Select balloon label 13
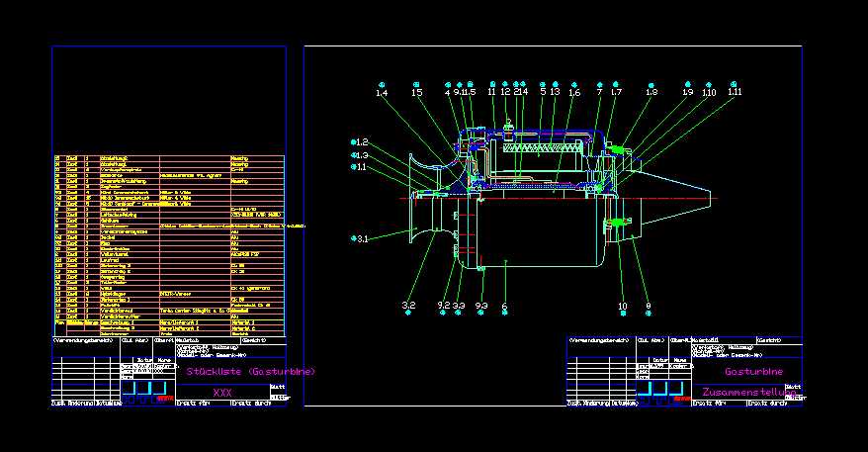Image resolution: width=868 pixels, height=452 pixels. coord(556,92)
